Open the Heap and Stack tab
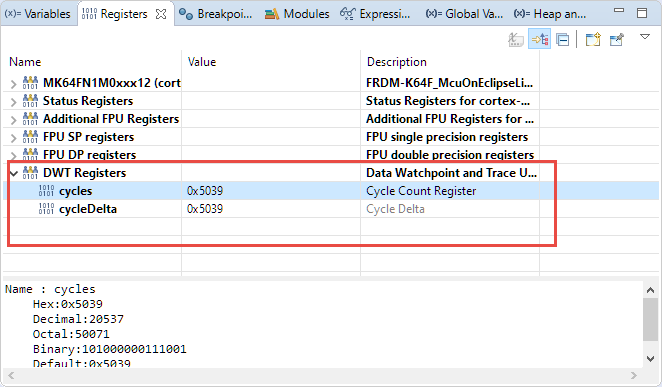 click(550, 14)
